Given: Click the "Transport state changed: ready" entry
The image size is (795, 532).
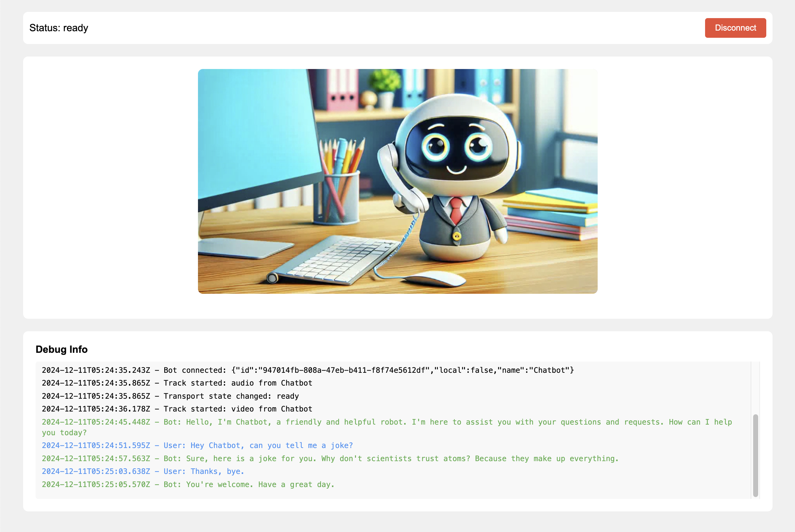Looking at the screenshot, I should coord(231,396).
